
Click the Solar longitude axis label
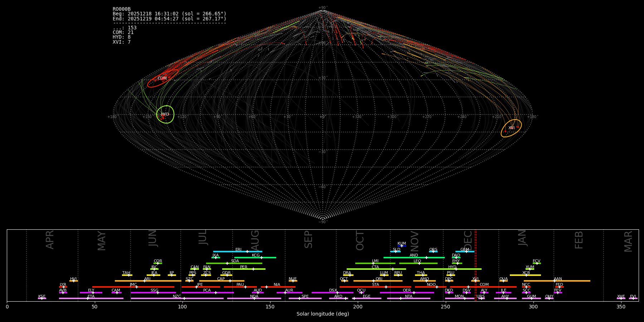(x=322, y=314)
